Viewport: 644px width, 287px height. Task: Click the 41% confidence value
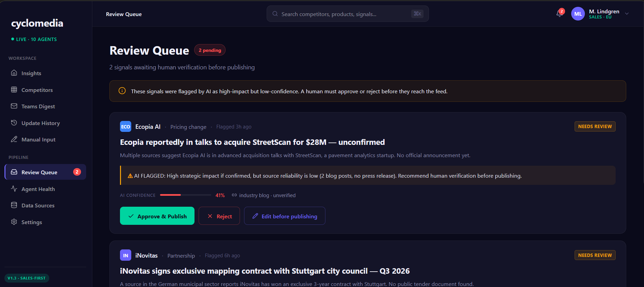pyautogui.click(x=220, y=195)
